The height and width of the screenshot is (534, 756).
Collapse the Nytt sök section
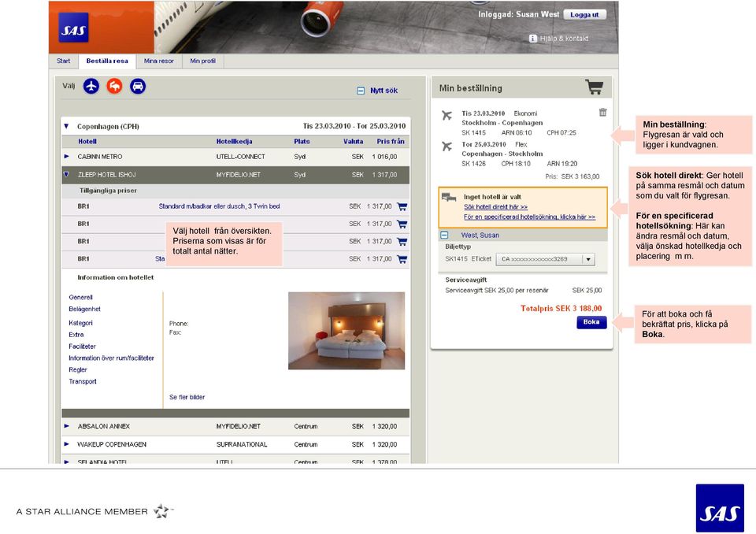360,91
